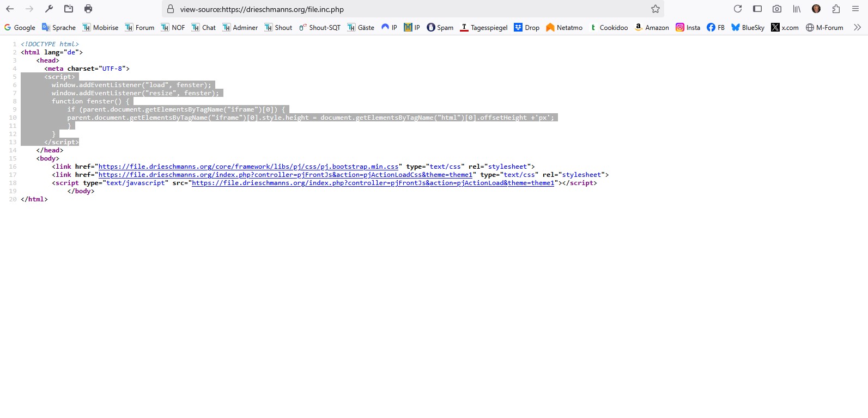The height and width of the screenshot is (418, 868).
Task: Show more bookmarks via double chevron
Action: pos(857,27)
